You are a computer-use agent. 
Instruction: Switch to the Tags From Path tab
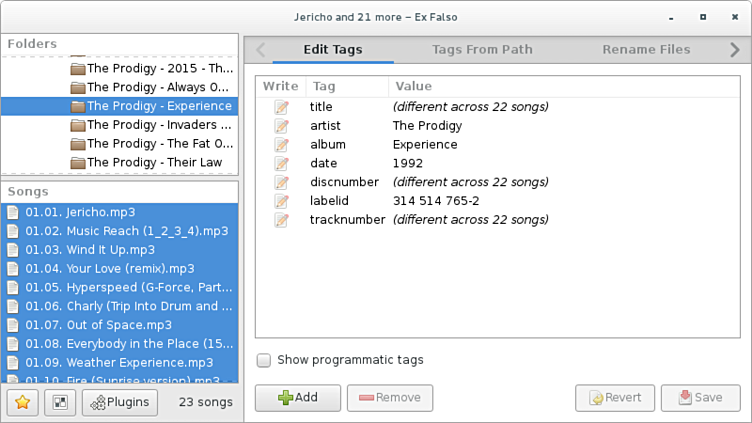click(x=482, y=49)
